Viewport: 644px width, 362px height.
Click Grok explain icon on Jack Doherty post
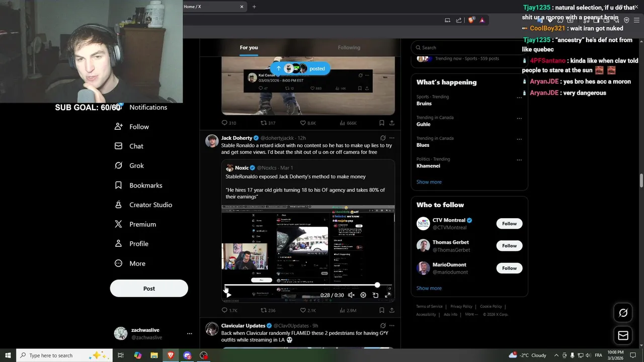click(382, 138)
